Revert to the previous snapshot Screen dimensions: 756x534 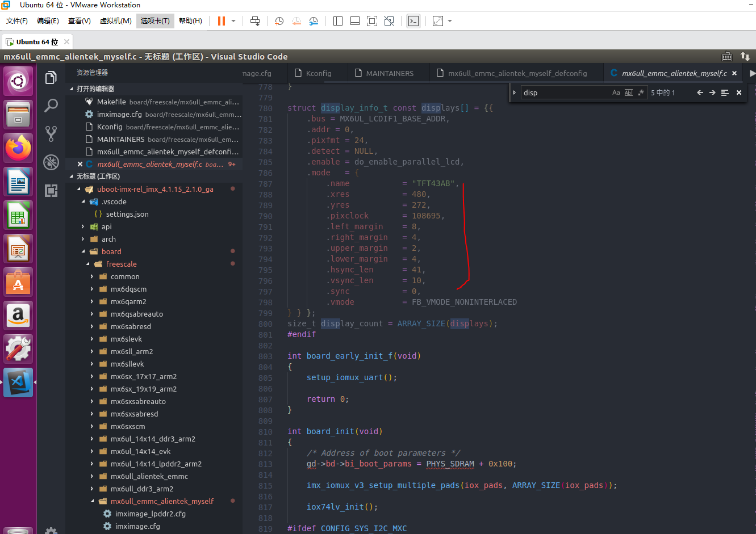tap(296, 21)
